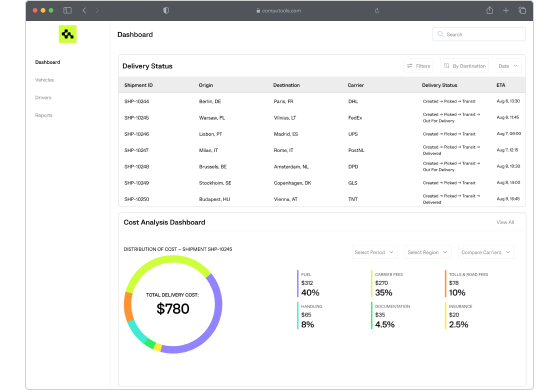The width and height of the screenshot is (560, 390).
Task: Click the browser forward arrow
Action: click(97, 10)
